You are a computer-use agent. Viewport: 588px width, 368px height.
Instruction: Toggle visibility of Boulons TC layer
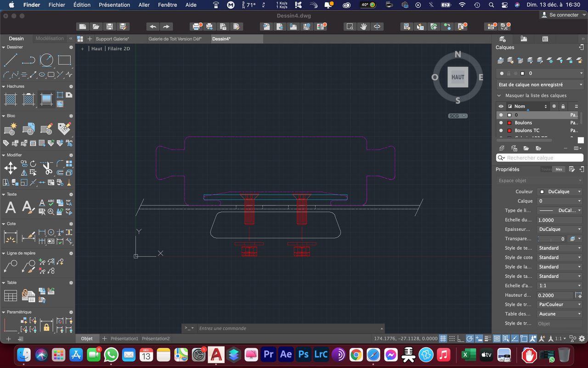pos(501,131)
